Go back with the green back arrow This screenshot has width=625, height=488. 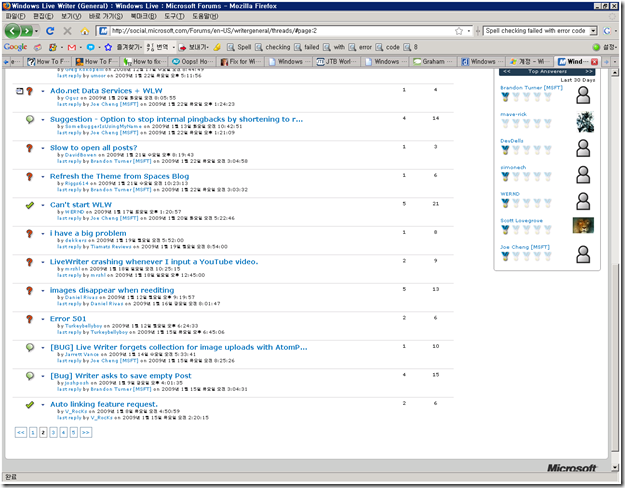tap(12, 31)
